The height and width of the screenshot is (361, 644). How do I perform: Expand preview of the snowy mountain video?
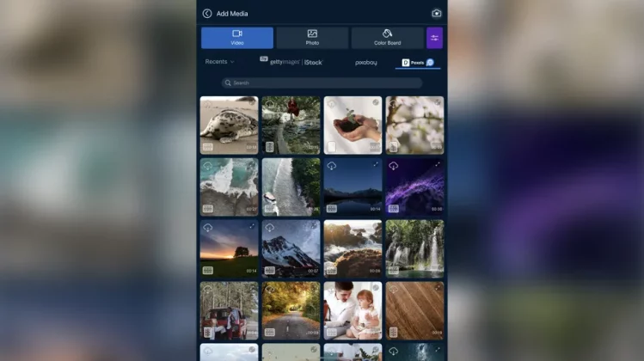[313, 228]
